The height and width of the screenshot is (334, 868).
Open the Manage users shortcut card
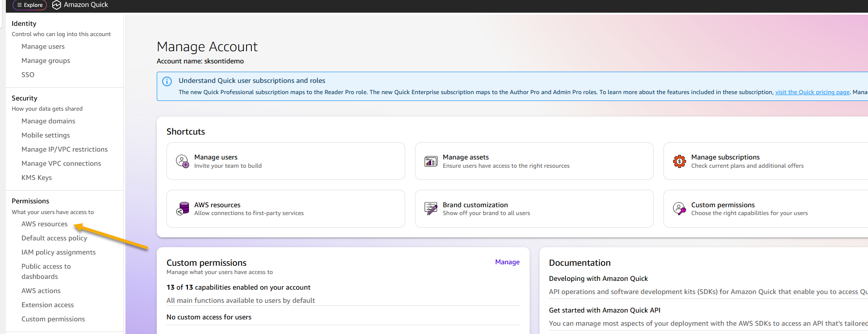[x=286, y=161]
